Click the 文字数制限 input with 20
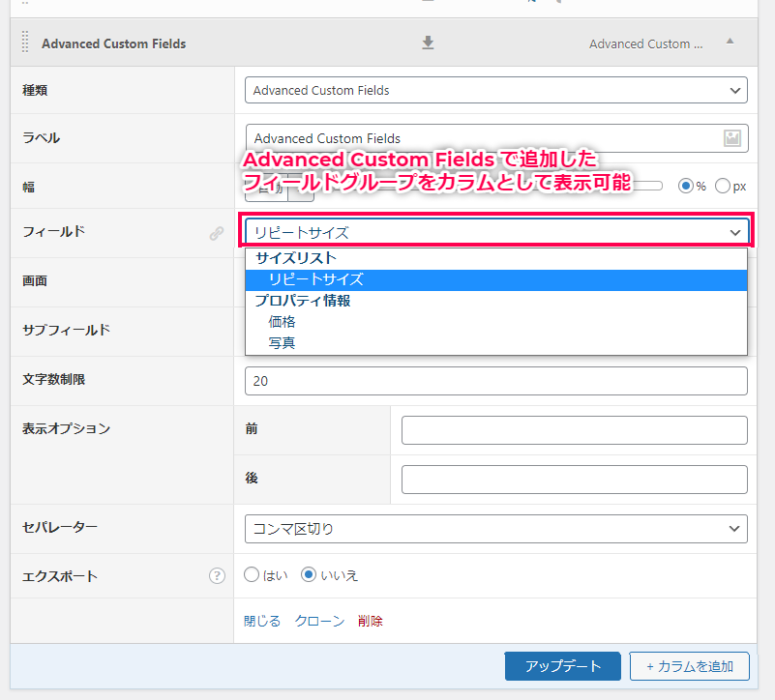 tap(495, 381)
